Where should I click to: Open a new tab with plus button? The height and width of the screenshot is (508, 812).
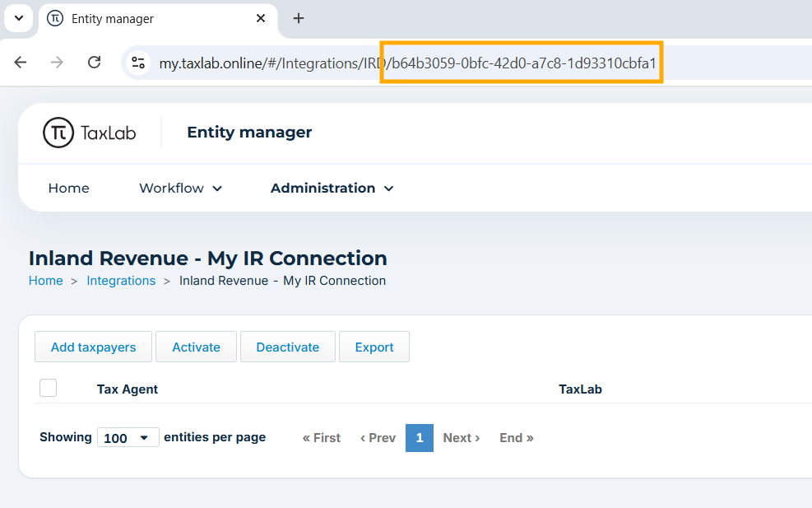click(299, 19)
